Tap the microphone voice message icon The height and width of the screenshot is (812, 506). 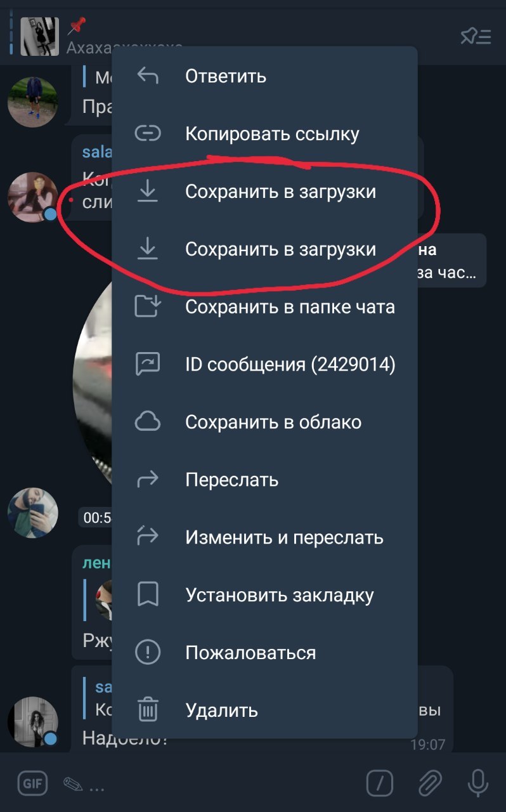477,783
